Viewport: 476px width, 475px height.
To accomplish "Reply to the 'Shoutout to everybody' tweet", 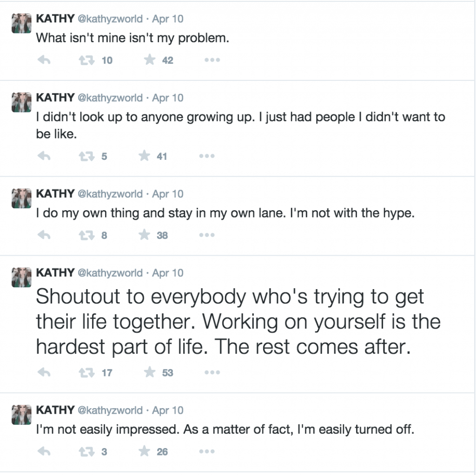I will [x=44, y=372].
